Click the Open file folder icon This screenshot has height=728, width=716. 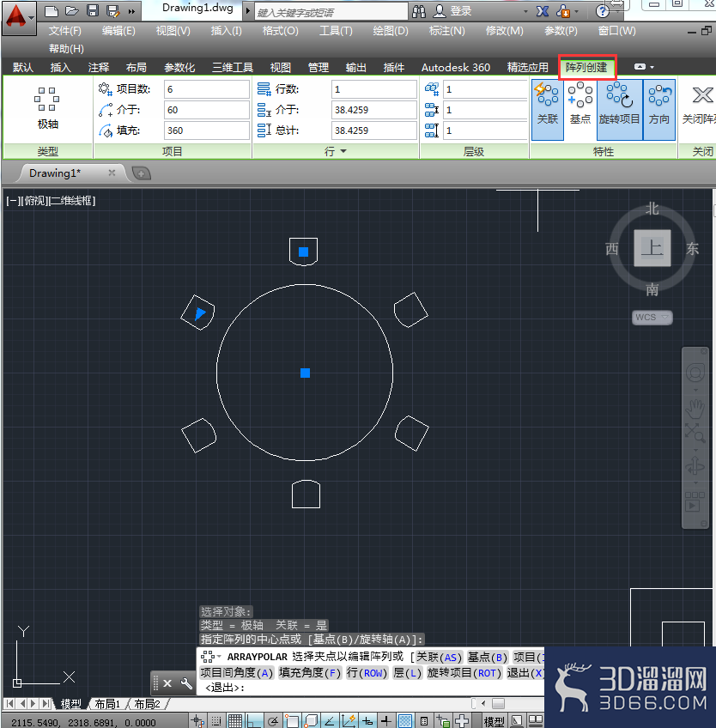71,10
